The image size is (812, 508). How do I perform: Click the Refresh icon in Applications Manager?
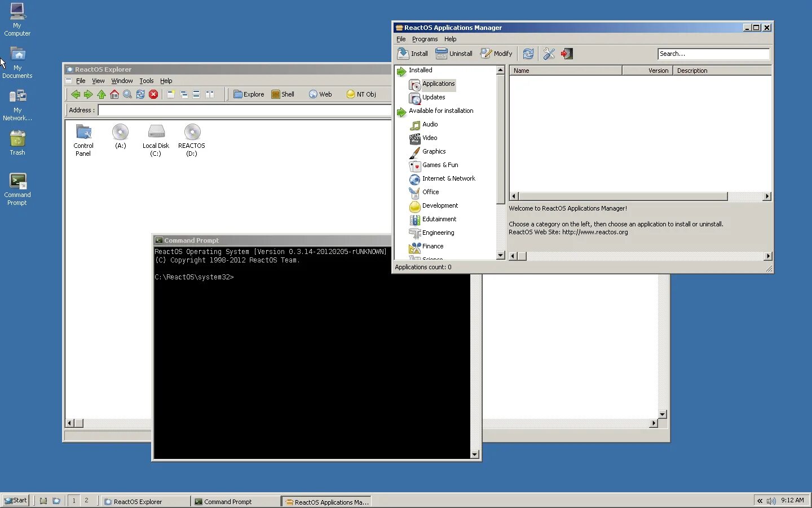tap(528, 54)
